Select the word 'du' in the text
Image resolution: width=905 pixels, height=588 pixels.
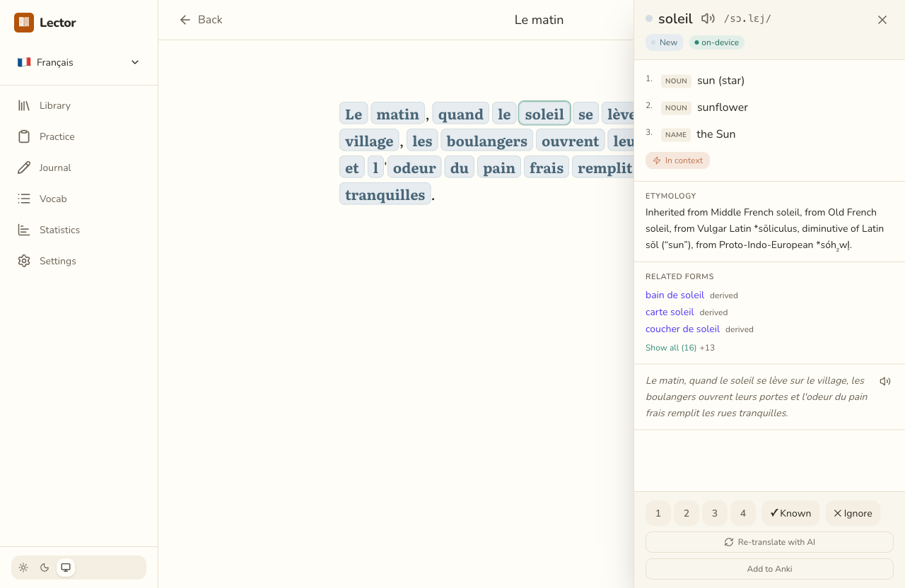click(x=460, y=167)
